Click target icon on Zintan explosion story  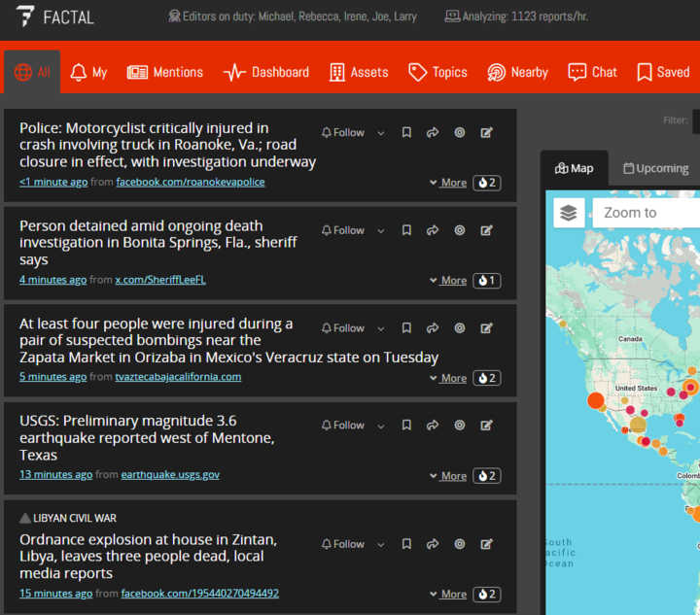point(459,544)
